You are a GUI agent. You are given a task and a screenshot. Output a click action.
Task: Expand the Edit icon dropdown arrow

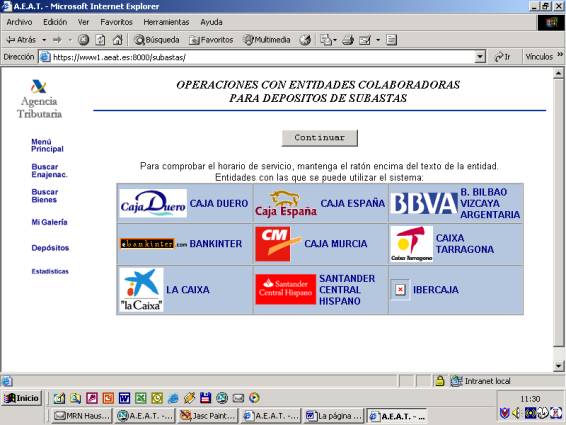pyautogui.click(x=378, y=40)
